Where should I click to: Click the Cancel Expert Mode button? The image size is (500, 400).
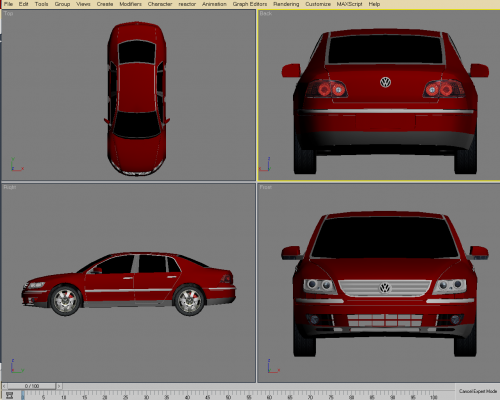pos(478,391)
